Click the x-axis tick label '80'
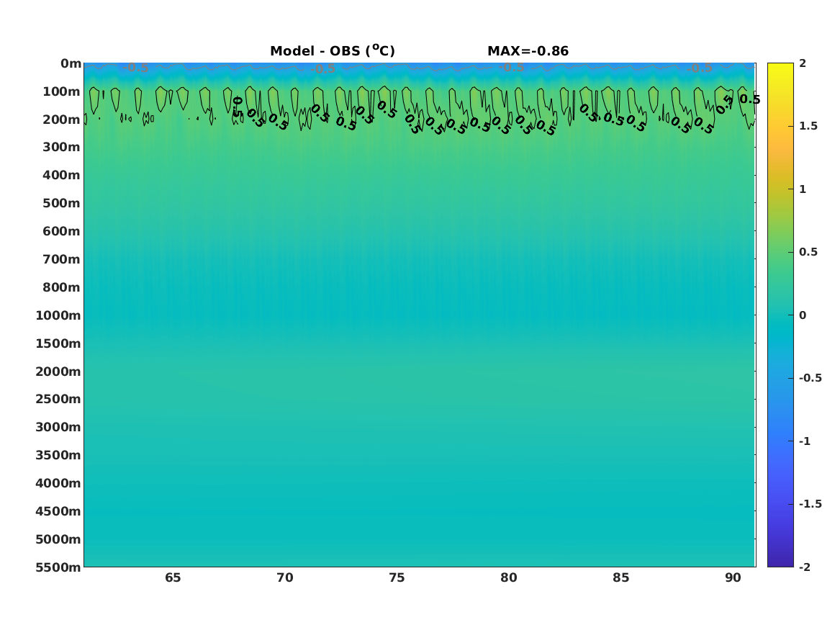The image size is (840, 630). tap(509, 577)
